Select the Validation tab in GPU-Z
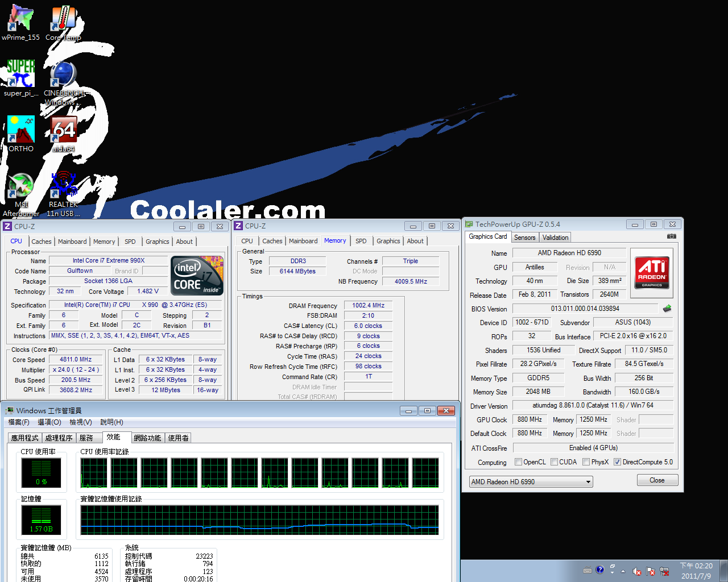Viewport: 728px width, 582px height. [x=555, y=238]
